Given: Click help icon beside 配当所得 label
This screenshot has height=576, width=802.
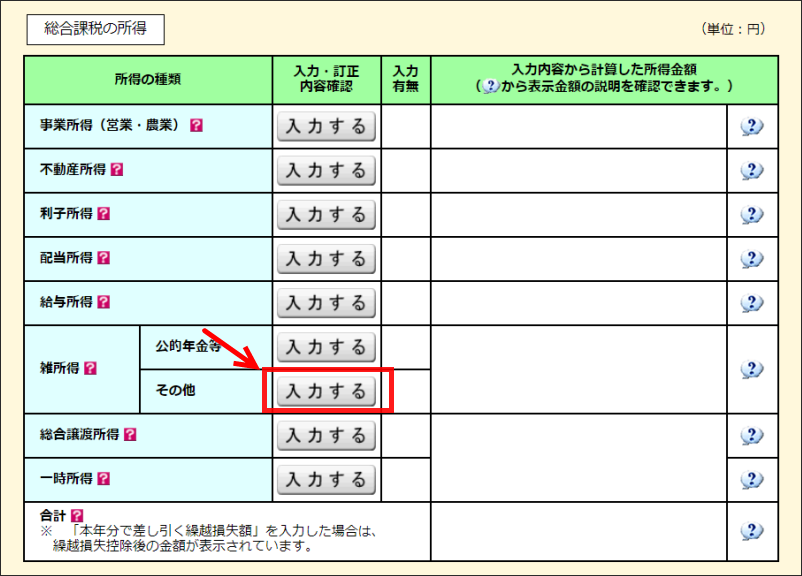Looking at the screenshot, I should click(103, 258).
